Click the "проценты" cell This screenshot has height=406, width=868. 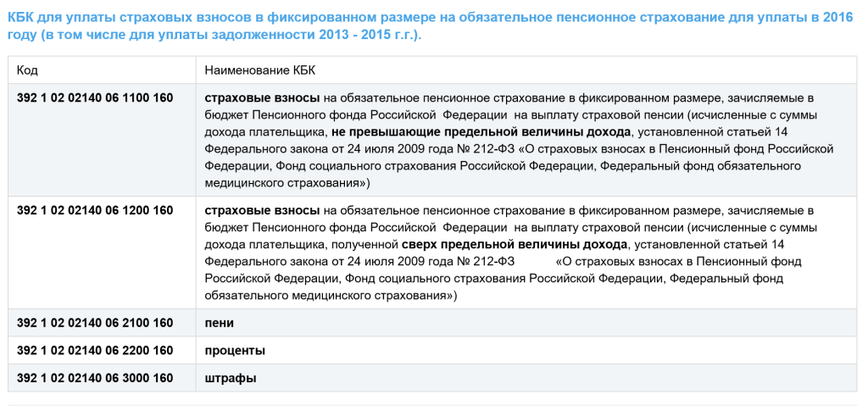click(235, 350)
